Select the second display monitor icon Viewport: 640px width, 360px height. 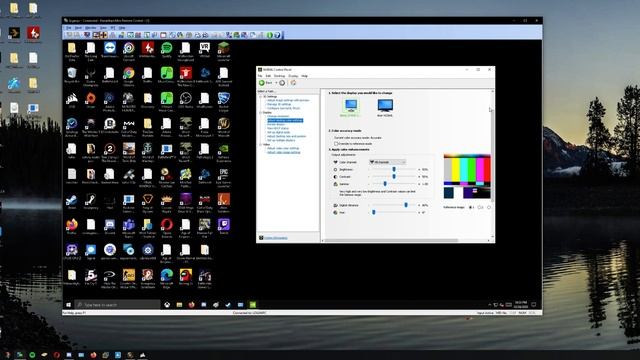coord(385,107)
